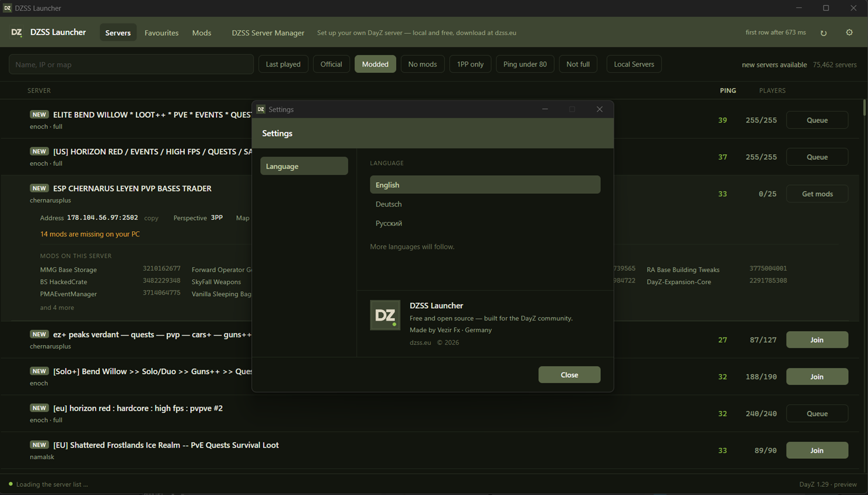Open settings via the gear icon
Viewport: 868px width, 495px height.
point(849,33)
